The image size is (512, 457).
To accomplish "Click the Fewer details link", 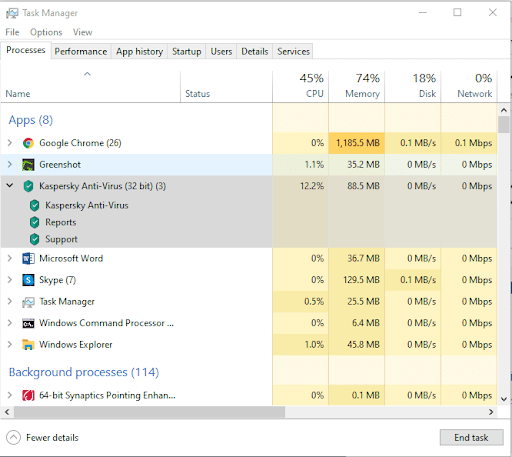I will [52, 438].
